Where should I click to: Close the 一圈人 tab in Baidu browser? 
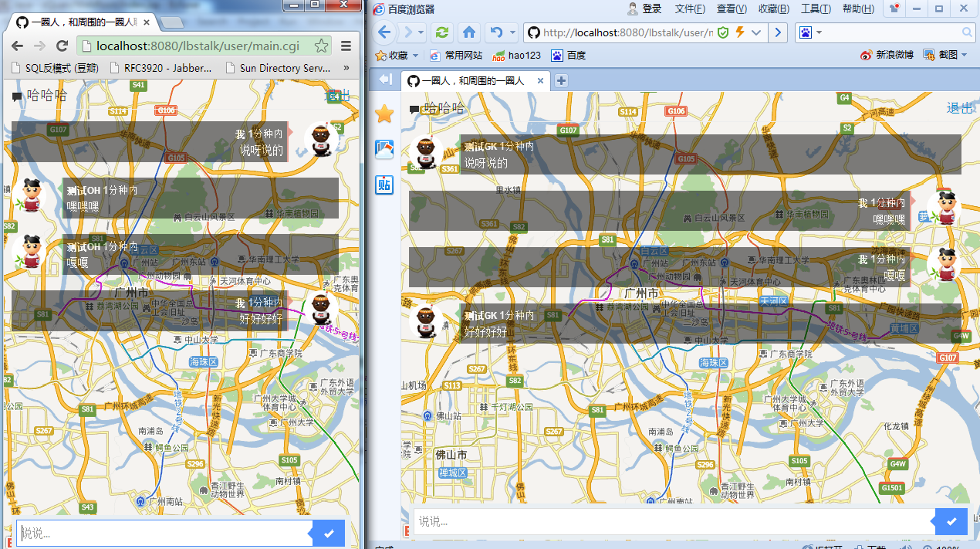(x=540, y=80)
